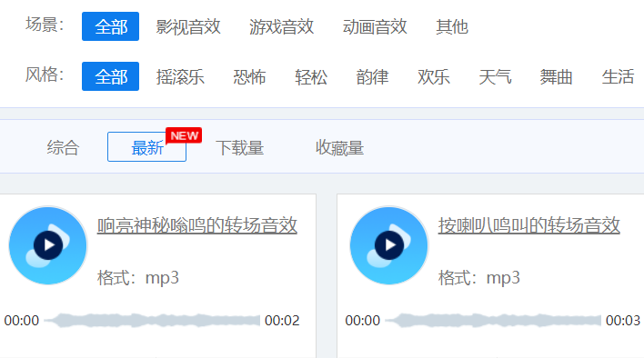Filter scene by 影视音效
Image resolution: width=644 pixels, height=358 pixels.
click(188, 27)
